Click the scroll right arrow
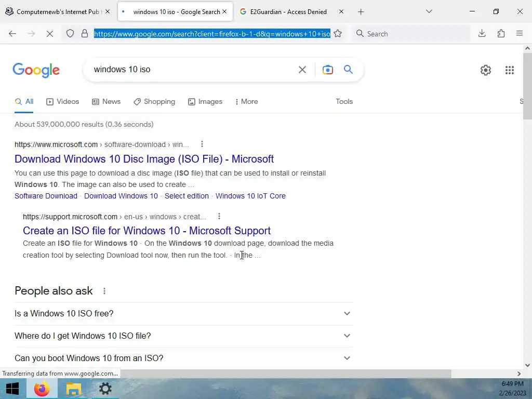Screen dimensions: 532x399 (x=519, y=374)
